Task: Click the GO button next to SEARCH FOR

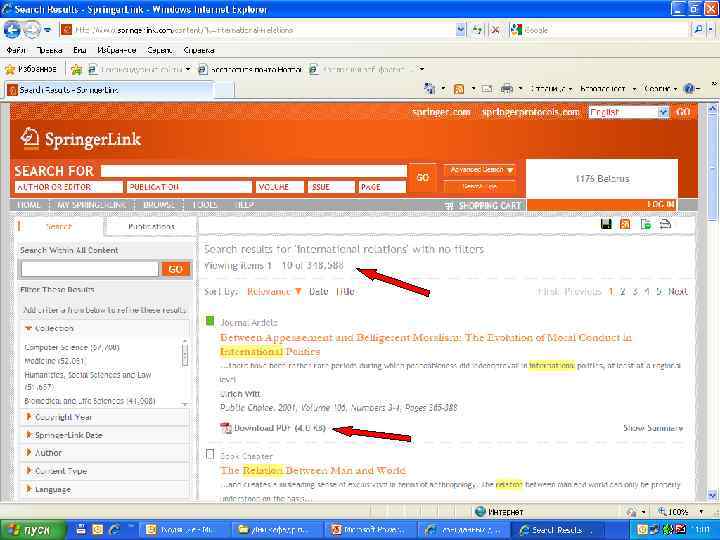Action: pyautogui.click(x=422, y=177)
